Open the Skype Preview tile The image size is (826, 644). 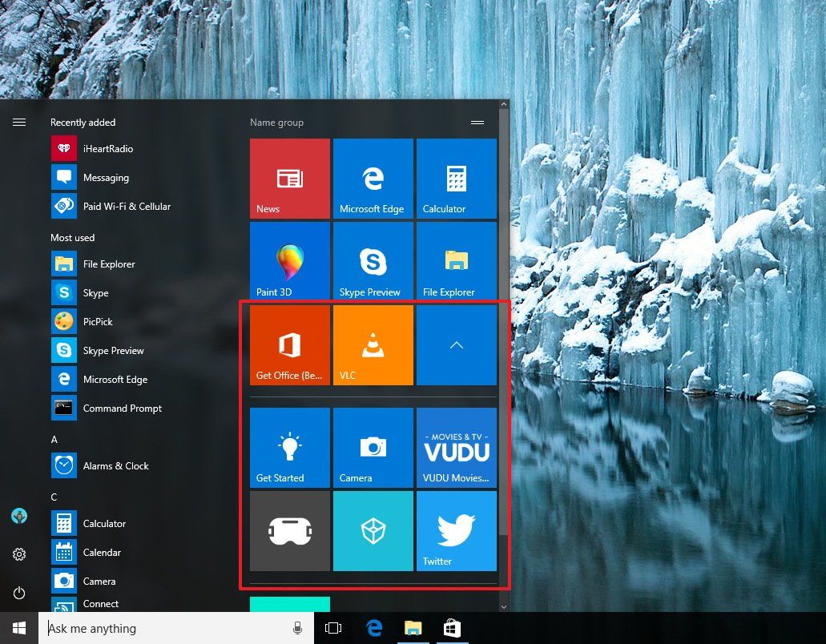click(x=373, y=260)
